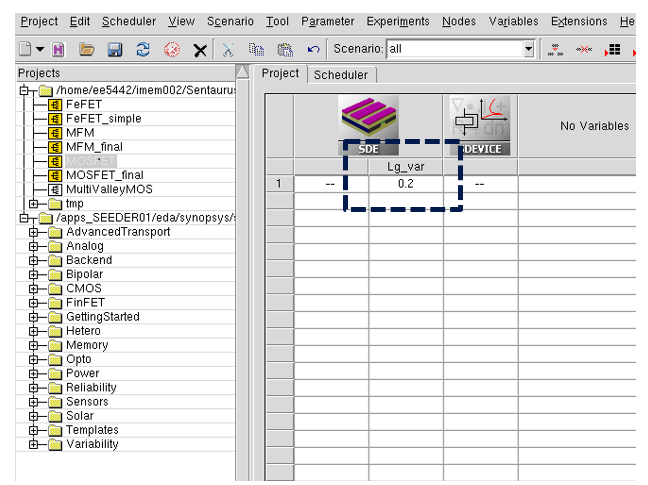This screenshot has height=485, width=648.
Task: Expand the FinFET examples folder
Action: pos(33,303)
